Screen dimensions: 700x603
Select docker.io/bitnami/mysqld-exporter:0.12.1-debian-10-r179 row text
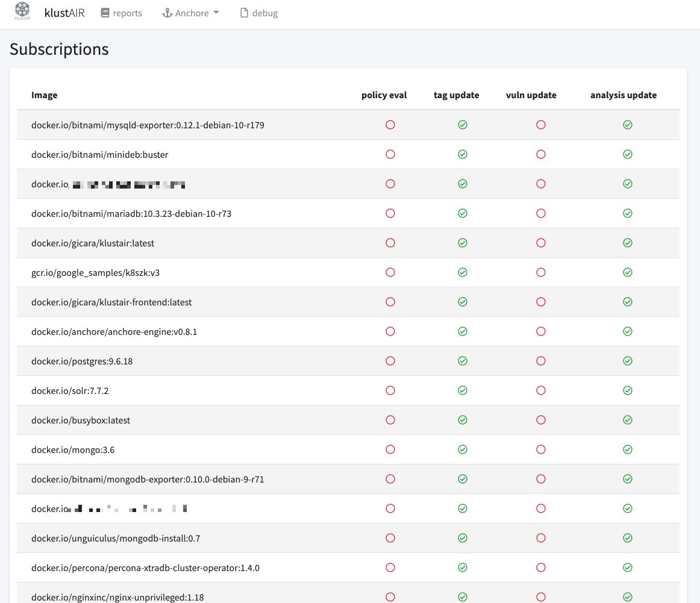(148, 125)
